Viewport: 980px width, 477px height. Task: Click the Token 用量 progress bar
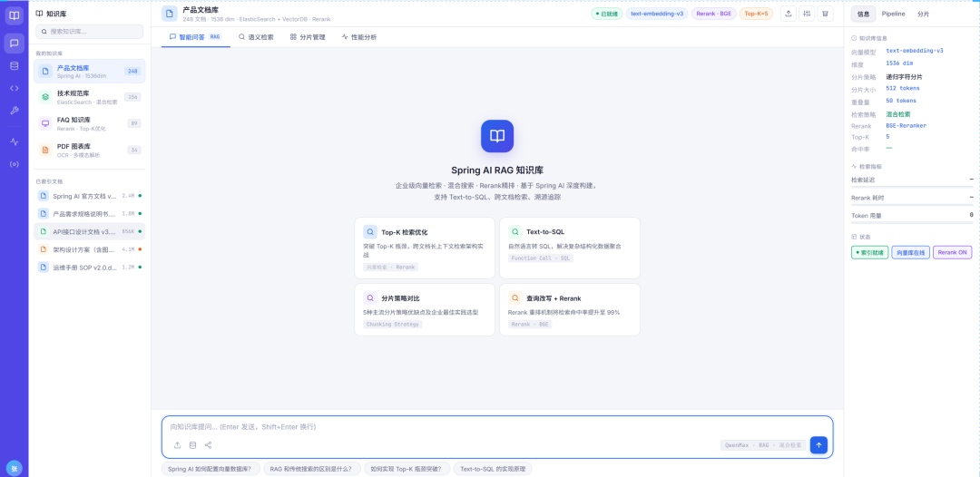912,222
